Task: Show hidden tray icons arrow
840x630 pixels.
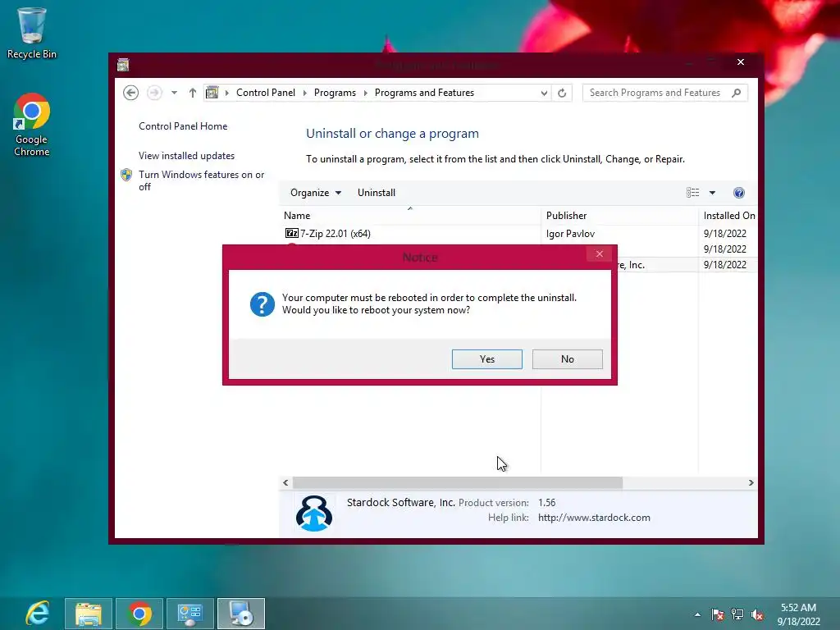Action: [x=697, y=614]
